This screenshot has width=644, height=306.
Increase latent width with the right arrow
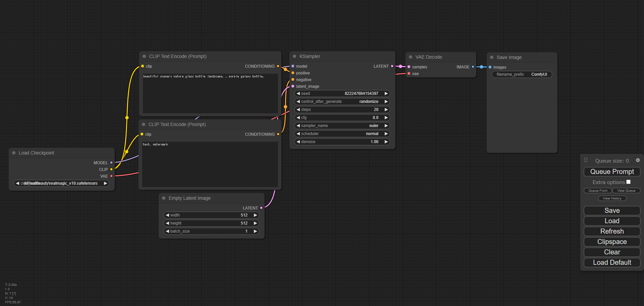[255, 215]
